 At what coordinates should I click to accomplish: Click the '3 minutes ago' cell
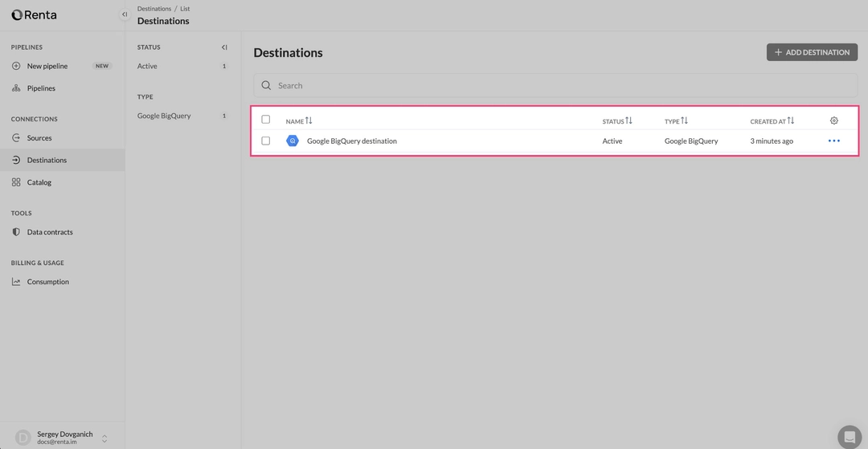click(772, 141)
